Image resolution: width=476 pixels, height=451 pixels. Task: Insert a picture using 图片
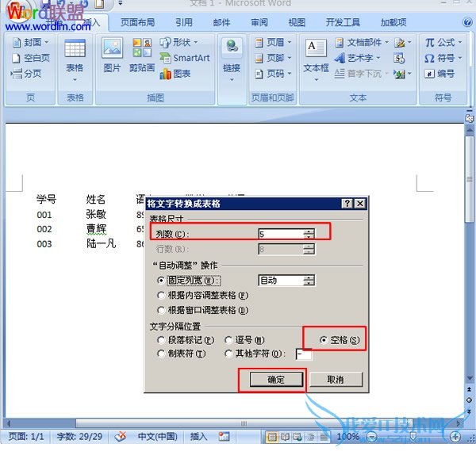pyautogui.click(x=113, y=55)
